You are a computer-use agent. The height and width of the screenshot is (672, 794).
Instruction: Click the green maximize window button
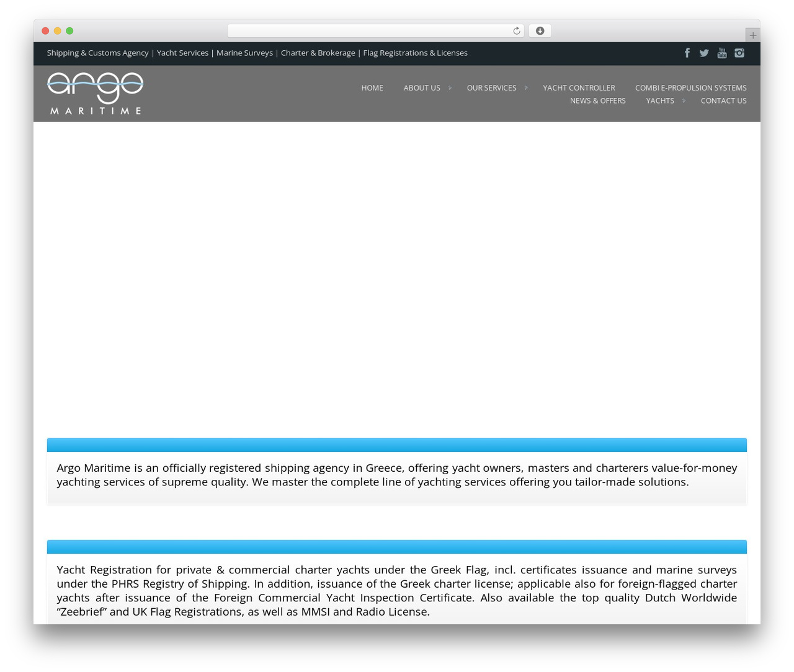69,31
